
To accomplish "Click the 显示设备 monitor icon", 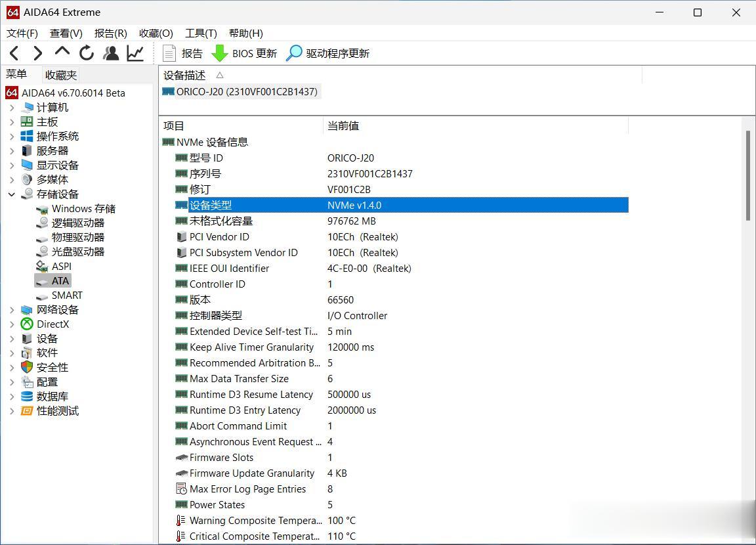I will (x=27, y=165).
